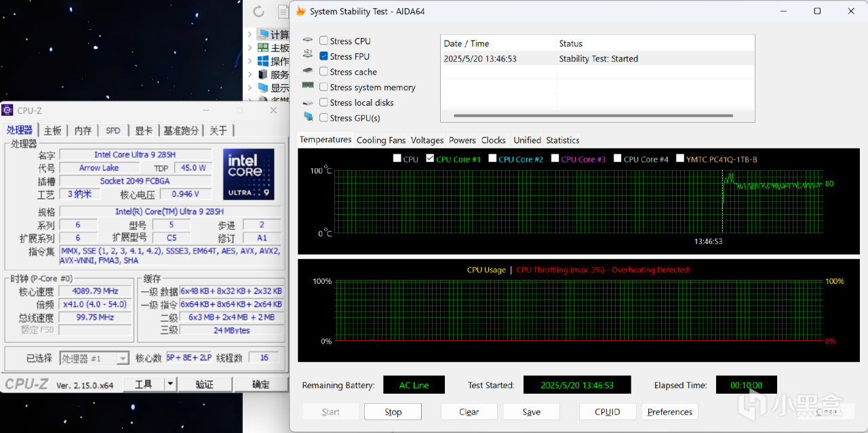Open the CPUID panel button

coord(608,412)
